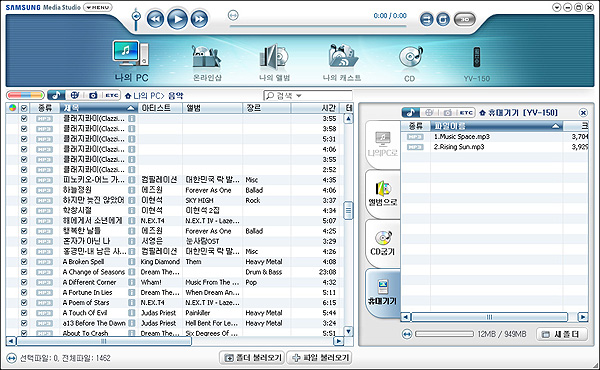Uncheck the A Touch Of Evil checkbox
This screenshot has width=600, height=370.
tap(24, 313)
